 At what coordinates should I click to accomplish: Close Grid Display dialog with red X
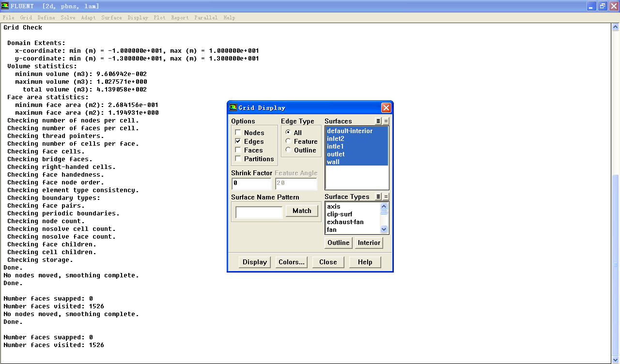tap(386, 107)
